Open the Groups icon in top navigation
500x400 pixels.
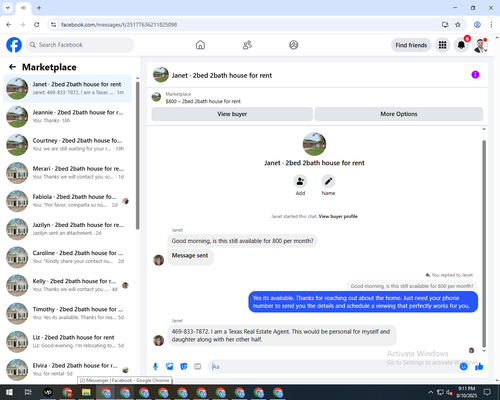(x=294, y=45)
